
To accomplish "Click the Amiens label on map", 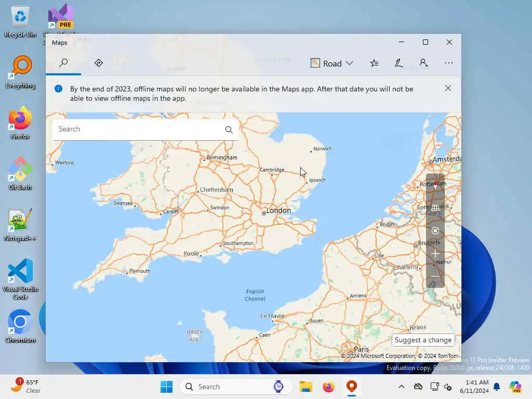I will [x=358, y=296].
